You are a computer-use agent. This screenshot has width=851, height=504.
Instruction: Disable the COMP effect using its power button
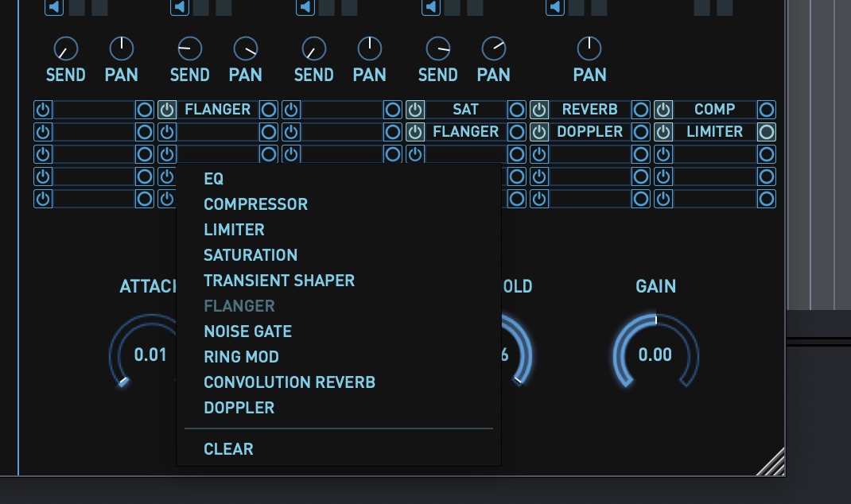click(663, 110)
